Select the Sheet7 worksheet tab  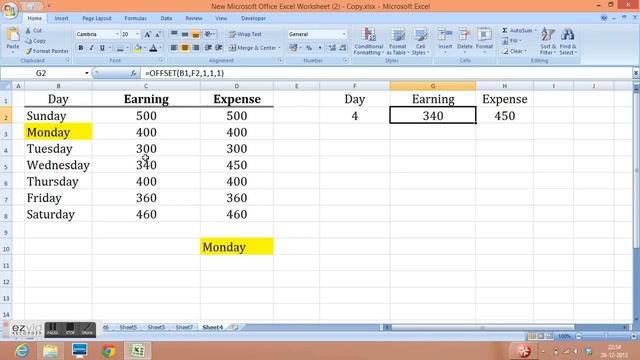click(184, 327)
